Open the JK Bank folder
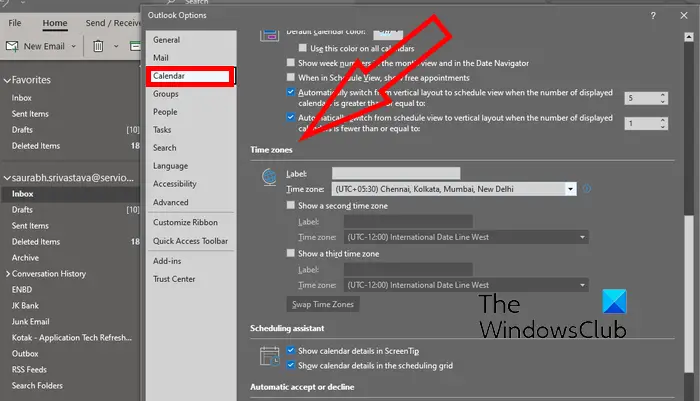 25,305
